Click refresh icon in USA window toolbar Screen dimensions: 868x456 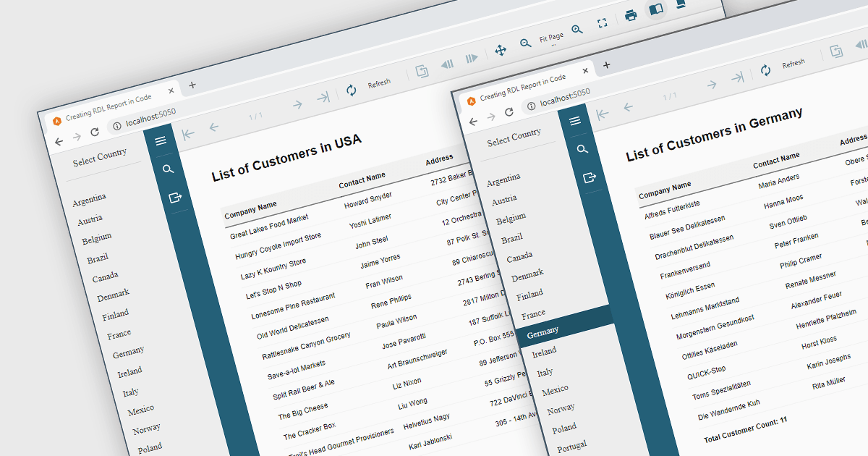(352, 90)
